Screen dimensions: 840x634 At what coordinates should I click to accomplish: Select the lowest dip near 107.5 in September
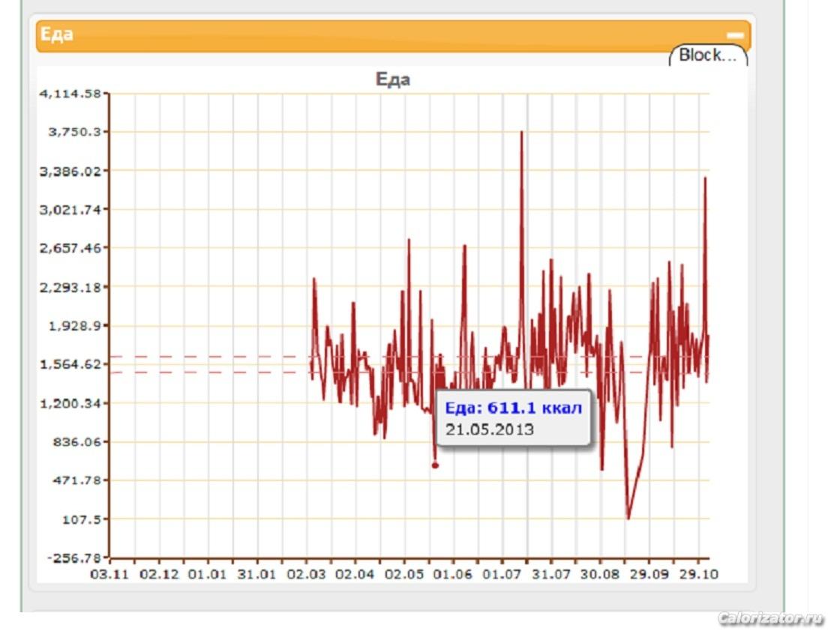click(x=628, y=518)
